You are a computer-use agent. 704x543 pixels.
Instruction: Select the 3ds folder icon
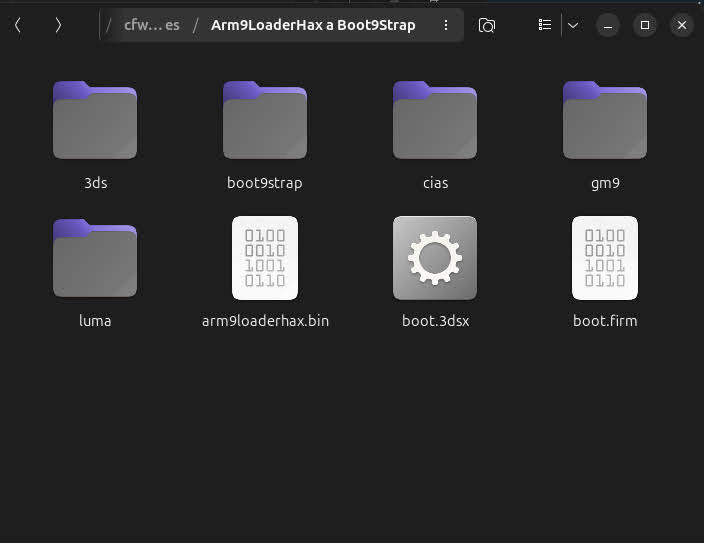point(95,120)
